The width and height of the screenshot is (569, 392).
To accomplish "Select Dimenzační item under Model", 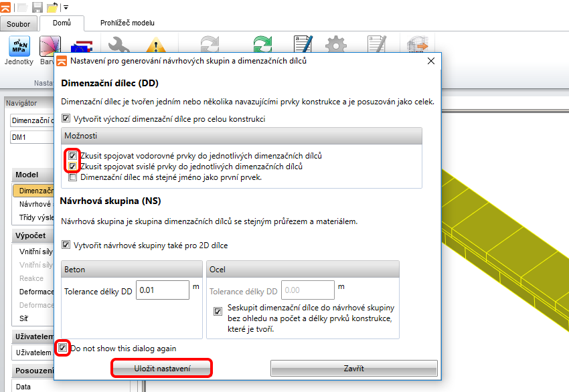I will [33, 191].
